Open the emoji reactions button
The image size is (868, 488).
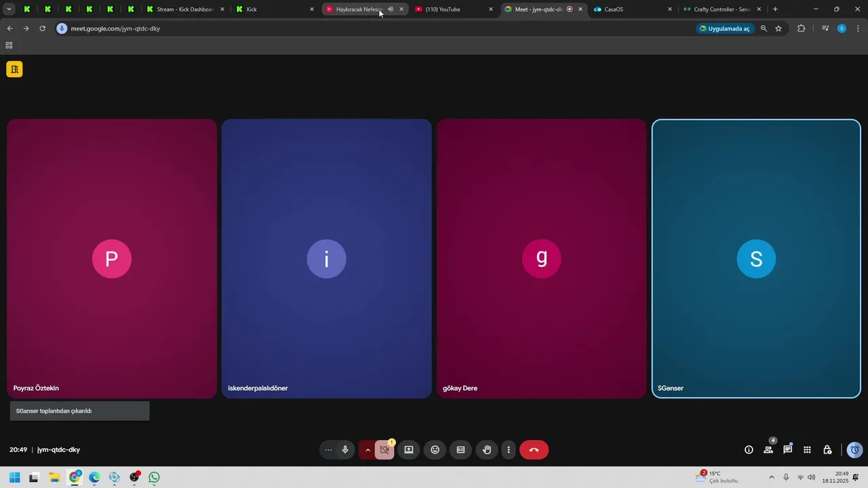435,450
